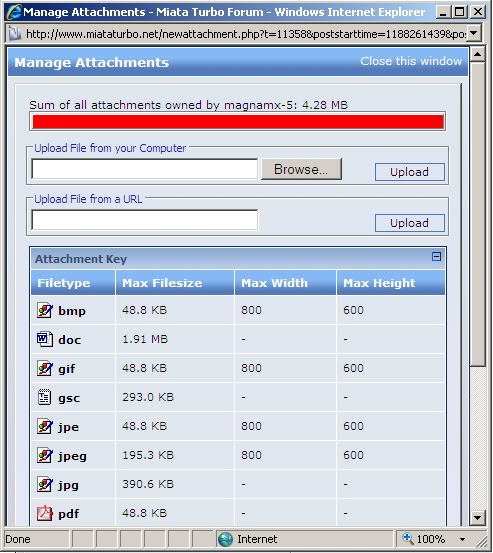The width and height of the screenshot is (493, 553).
Task: Click the jpg filetype icon
Action: pos(45,484)
